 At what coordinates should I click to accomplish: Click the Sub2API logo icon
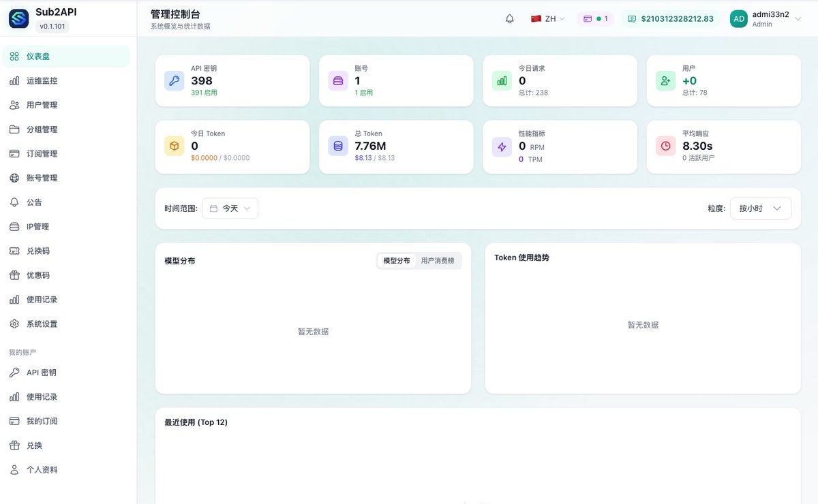click(x=19, y=18)
